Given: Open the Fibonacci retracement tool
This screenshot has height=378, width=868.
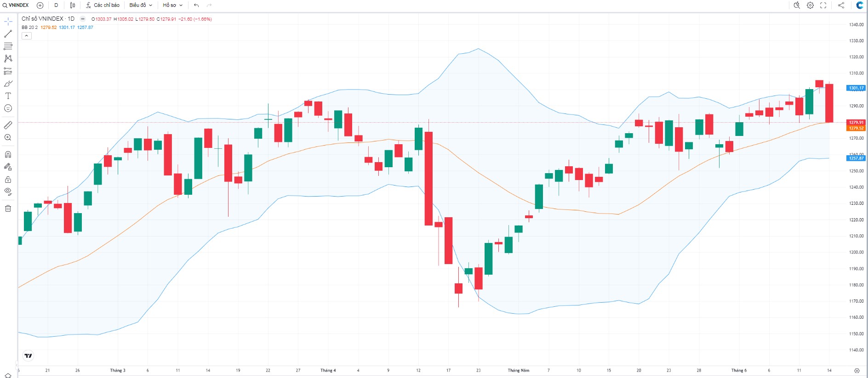Looking at the screenshot, I should [8, 46].
